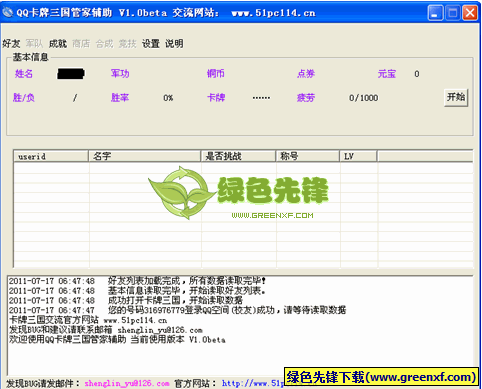
Task: Click the grayed 竞技 tab
Action: (128, 44)
